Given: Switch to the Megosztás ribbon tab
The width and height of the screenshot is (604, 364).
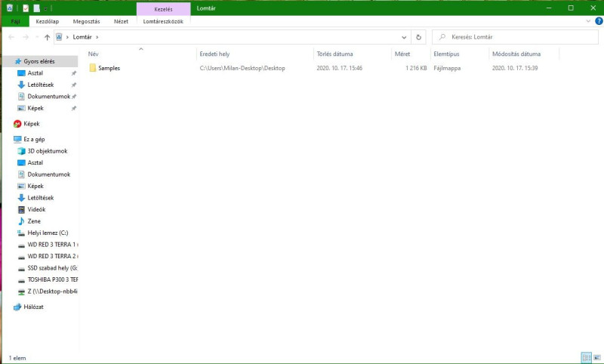Looking at the screenshot, I should (x=86, y=22).
